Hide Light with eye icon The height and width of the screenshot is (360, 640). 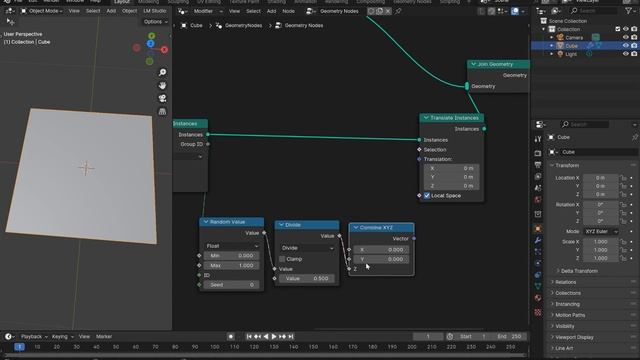(625, 54)
